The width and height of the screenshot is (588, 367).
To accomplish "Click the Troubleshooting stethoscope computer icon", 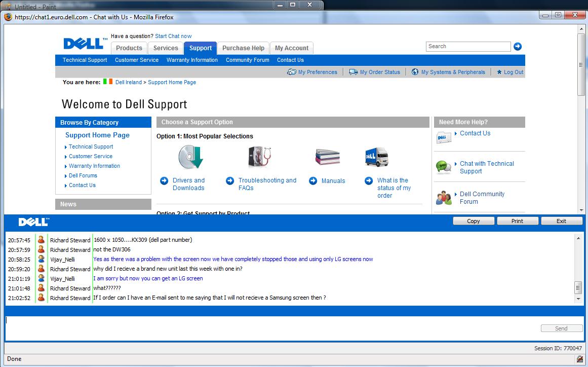I will [259, 157].
